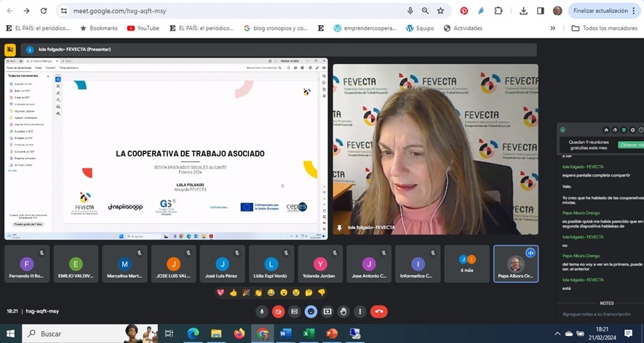The height and width of the screenshot is (343, 644).
Task: Open Windows Start menu
Action: pos(10,334)
